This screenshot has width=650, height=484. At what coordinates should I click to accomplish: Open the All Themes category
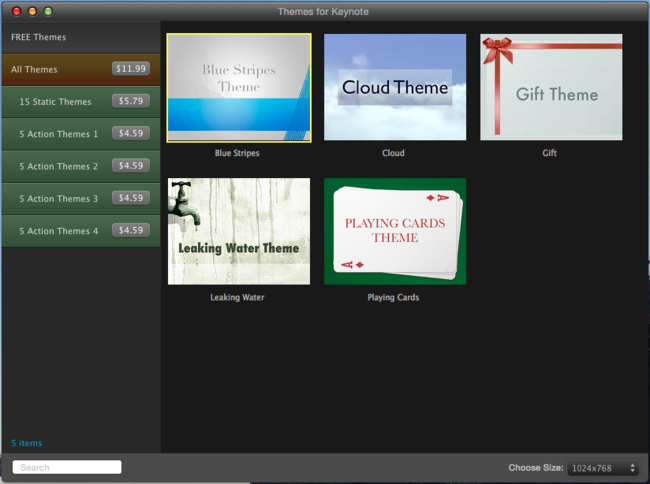click(81, 70)
